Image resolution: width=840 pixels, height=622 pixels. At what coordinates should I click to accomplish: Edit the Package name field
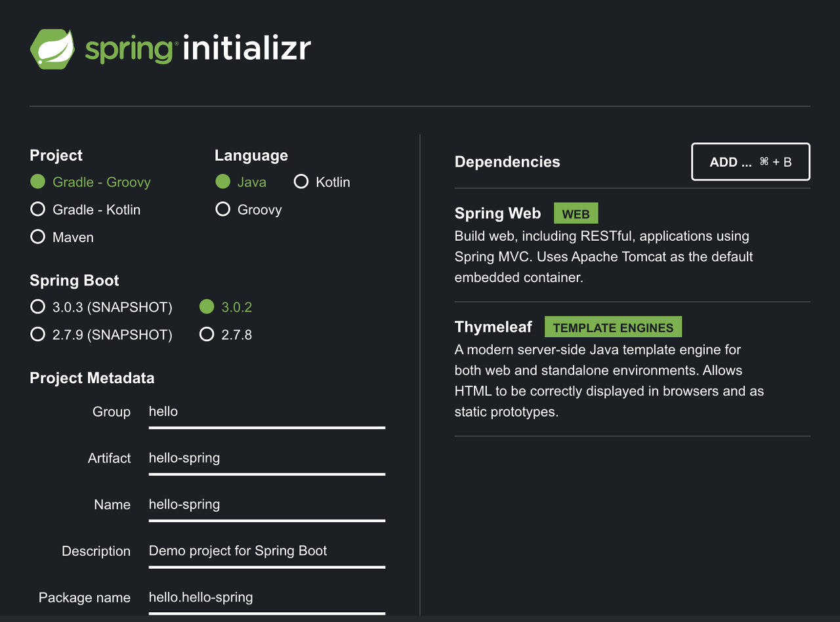(267, 598)
